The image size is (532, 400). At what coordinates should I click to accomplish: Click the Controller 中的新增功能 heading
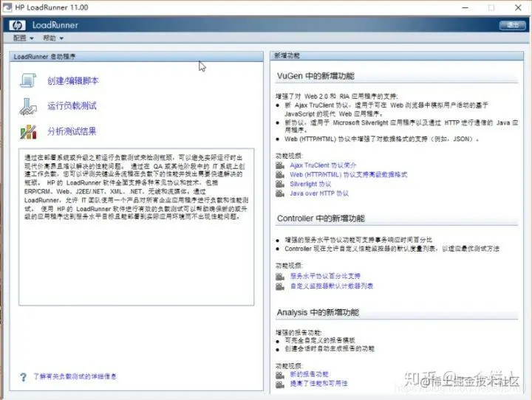[321, 218]
